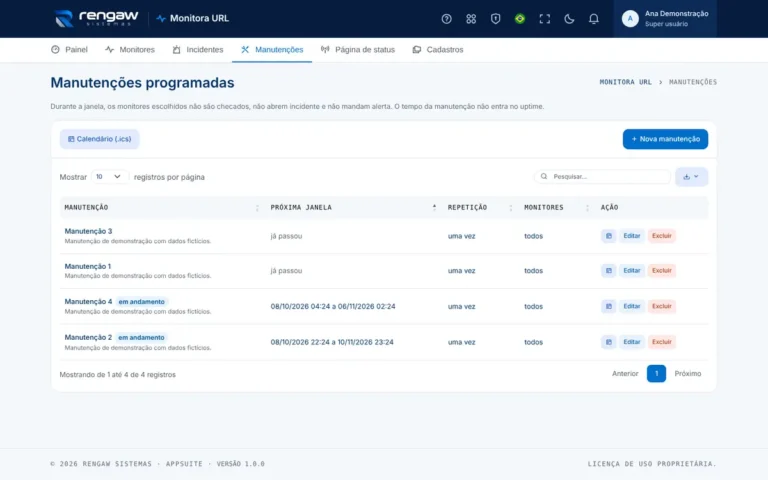Delete Manutenção 2
Image resolution: width=768 pixels, height=480 pixels.
click(662, 342)
